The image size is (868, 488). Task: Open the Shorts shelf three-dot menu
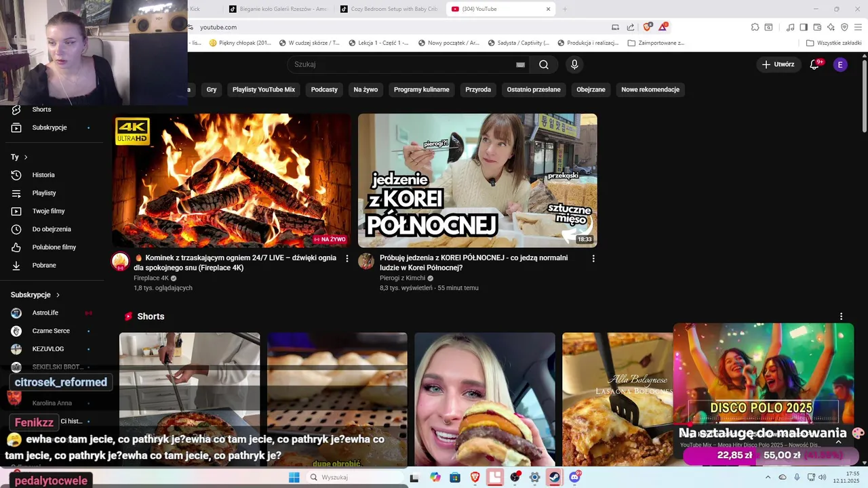841,317
